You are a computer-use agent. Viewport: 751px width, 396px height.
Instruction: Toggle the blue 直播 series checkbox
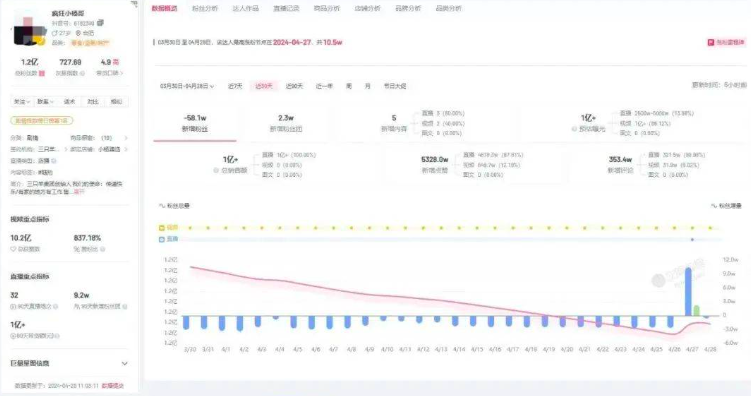162,239
